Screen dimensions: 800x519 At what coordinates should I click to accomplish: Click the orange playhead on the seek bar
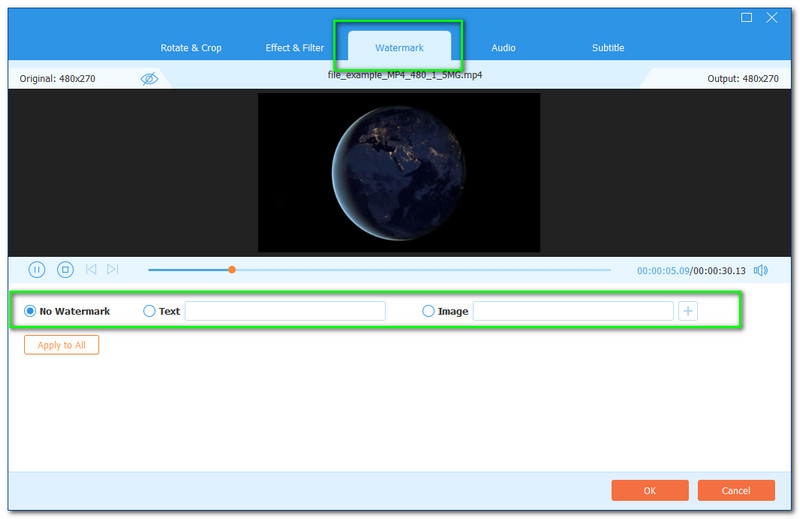click(x=232, y=269)
